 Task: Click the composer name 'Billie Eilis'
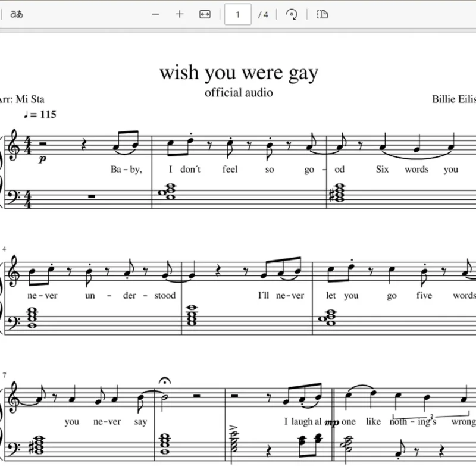click(x=454, y=99)
